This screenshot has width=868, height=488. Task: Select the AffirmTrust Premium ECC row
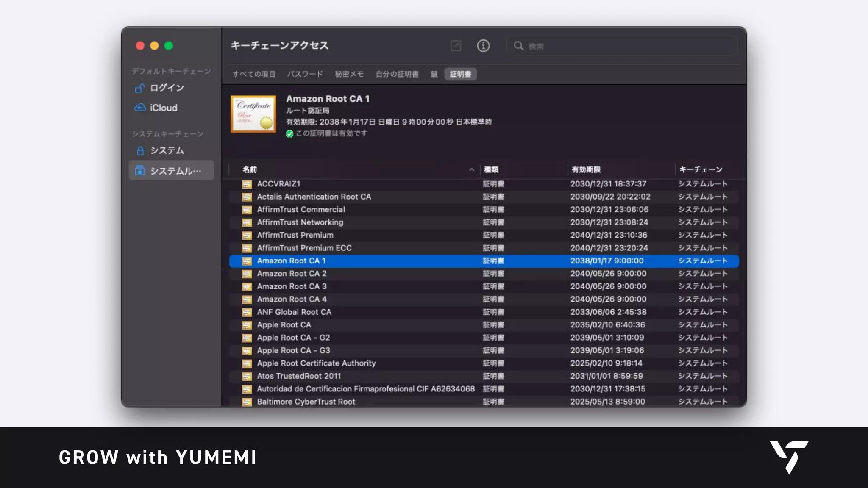(304, 248)
